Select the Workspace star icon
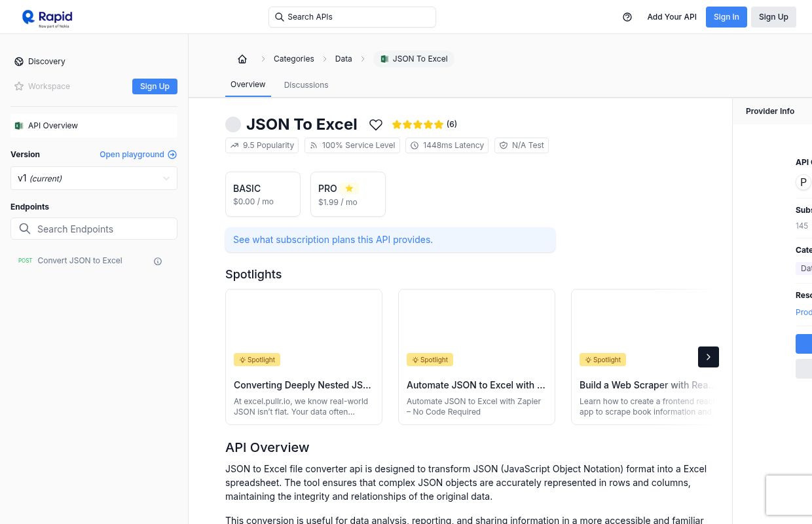This screenshot has height=524, width=812. 19,86
